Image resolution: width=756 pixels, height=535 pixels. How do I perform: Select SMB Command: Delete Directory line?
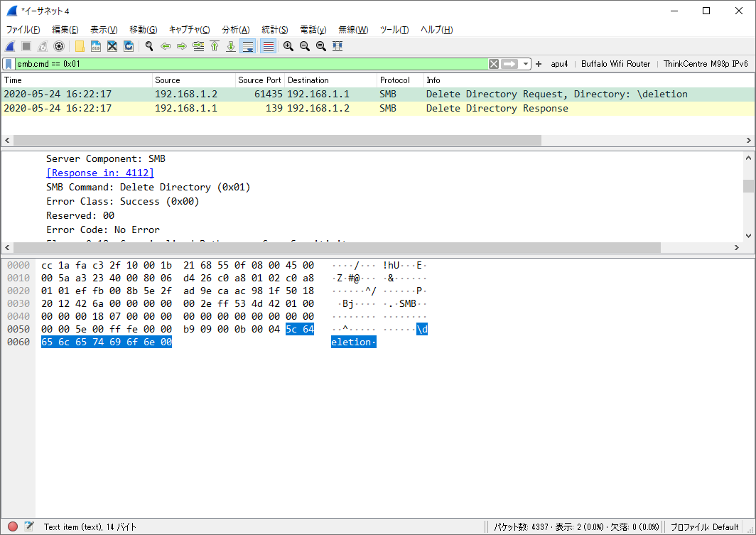tap(148, 187)
